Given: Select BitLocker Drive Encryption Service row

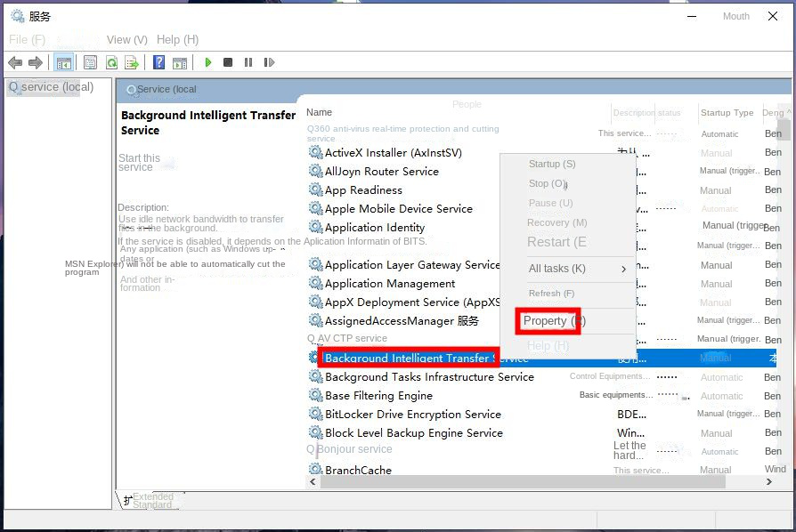Looking at the screenshot, I should click(412, 415).
